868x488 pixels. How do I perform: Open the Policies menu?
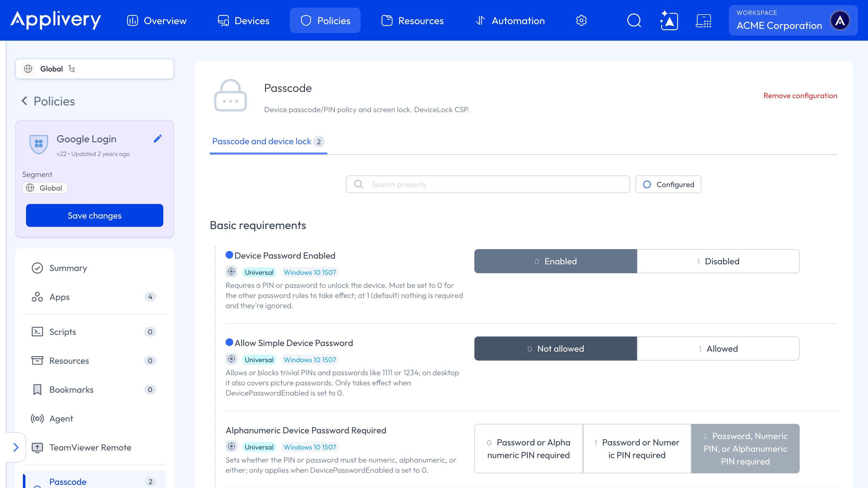pos(325,21)
